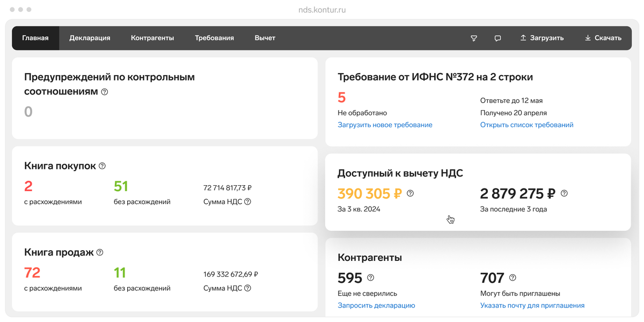The image size is (644, 322).
Task: Open the Контрагенты tab
Action: pyautogui.click(x=152, y=38)
